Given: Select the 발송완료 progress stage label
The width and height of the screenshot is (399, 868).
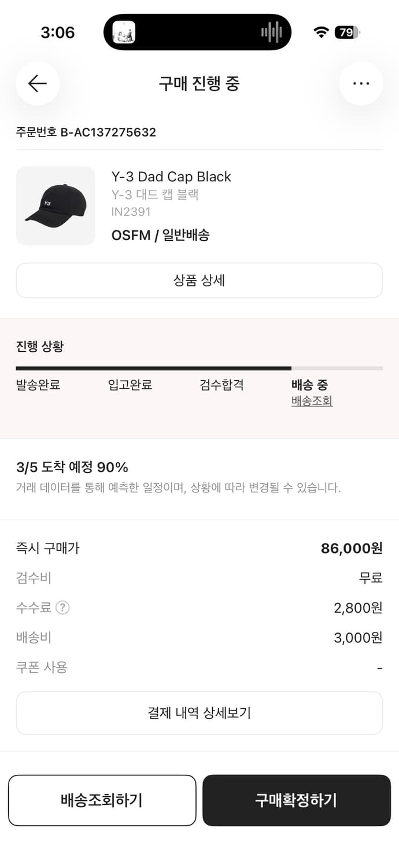Looking at the screenshot, I should coord(39,385).
